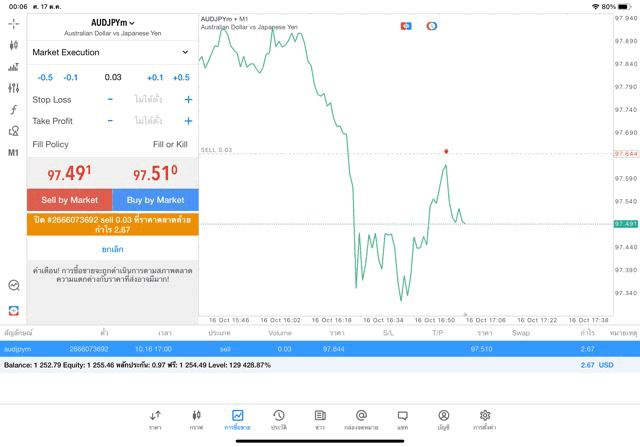Open the candlestick chart type icon
The height and width of the screenshot is (447, 640).
(x=14, y=45)
